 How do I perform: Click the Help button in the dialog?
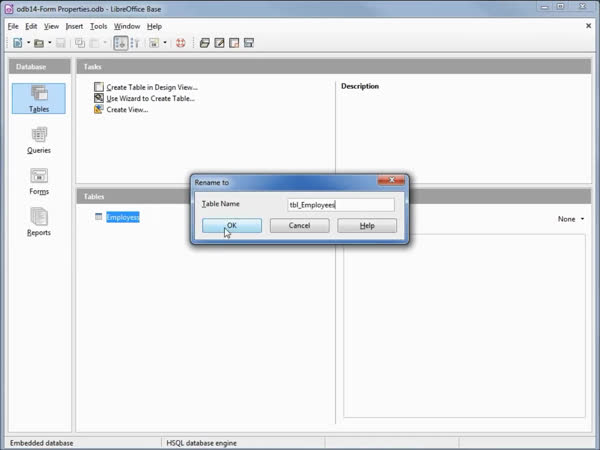pos(367,225)
